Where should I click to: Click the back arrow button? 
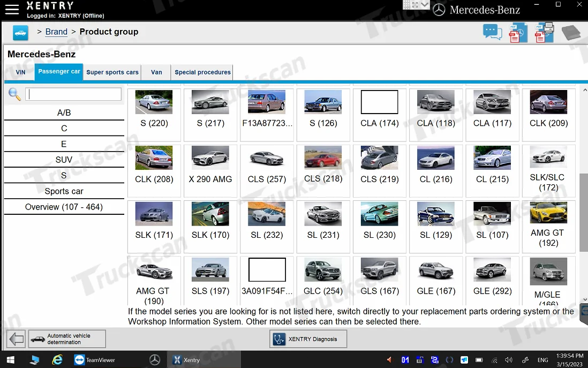pos(16,339)
